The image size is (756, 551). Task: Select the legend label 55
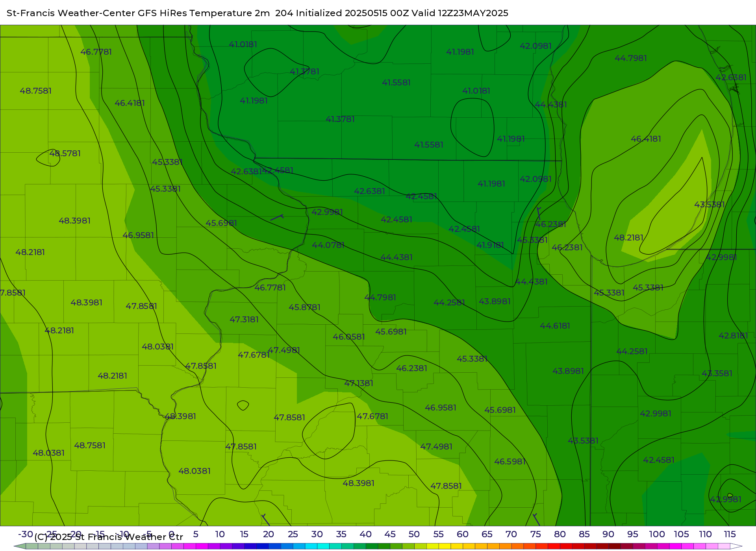click(x=439, y=534)
